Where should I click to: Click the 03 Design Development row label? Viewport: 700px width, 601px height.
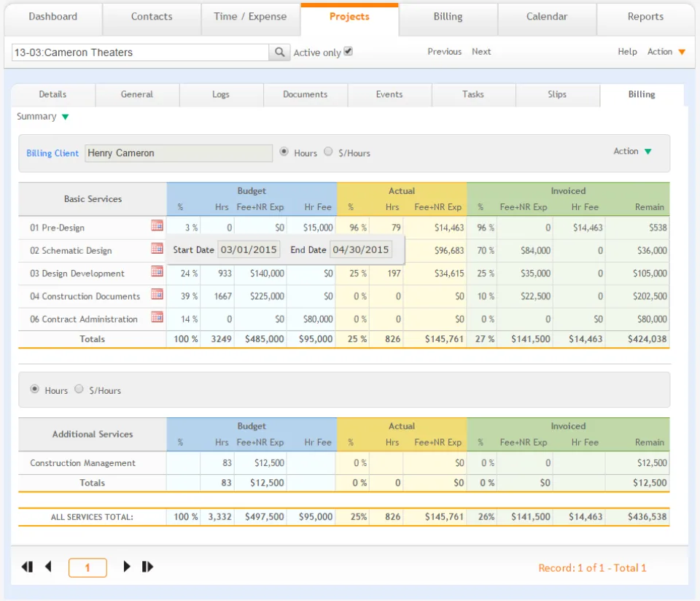point(77,274)
